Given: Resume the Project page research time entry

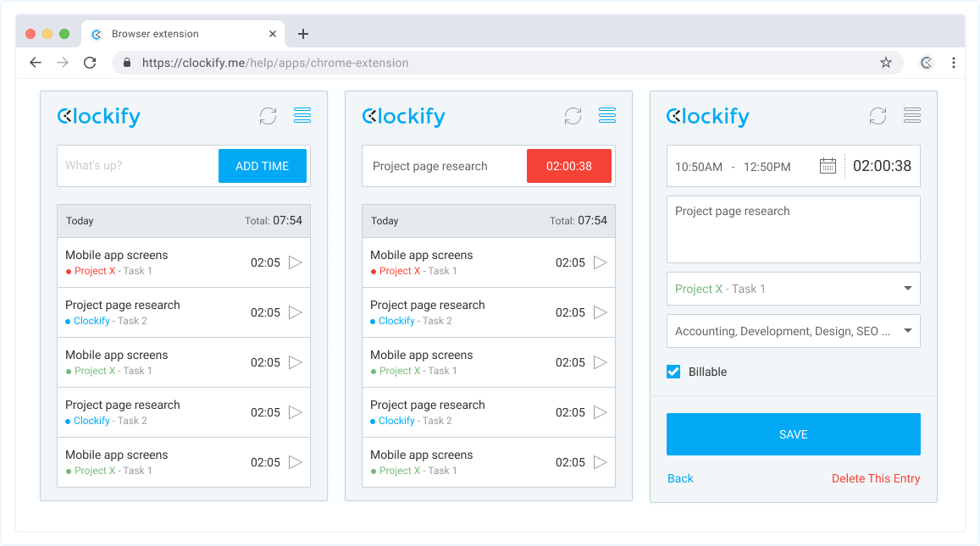Looking at the screenshot, I should [x=295, y=312].
